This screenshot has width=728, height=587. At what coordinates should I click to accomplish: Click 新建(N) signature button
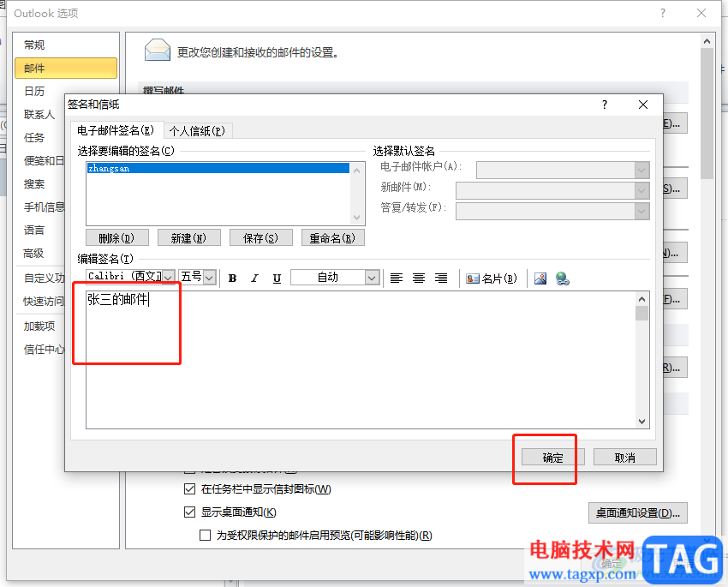tap(189, 237)
